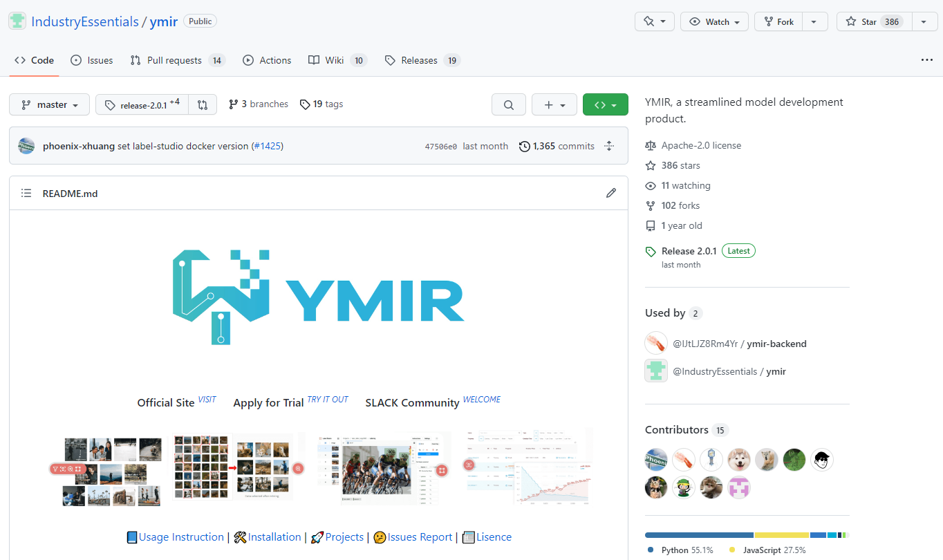Open the Apache-2.0 license link
Image resolution: width=943 pixels, height=560 pixels.
point(693,145)
